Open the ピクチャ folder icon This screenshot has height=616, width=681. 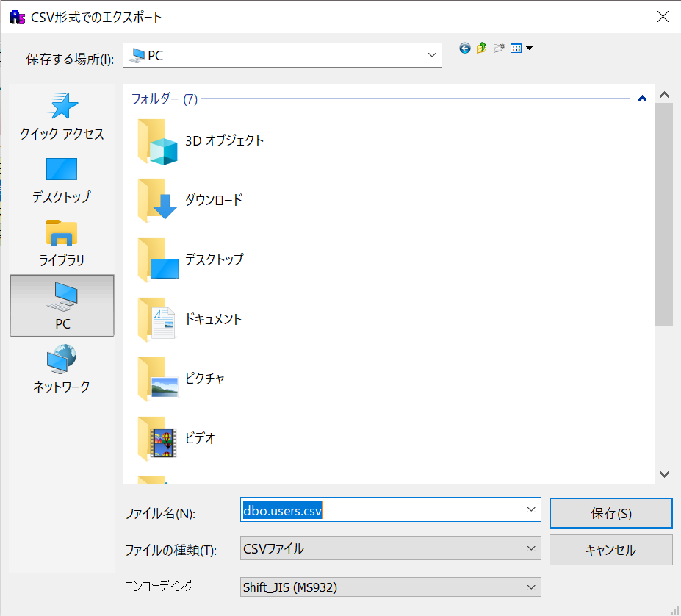click(157, 379)
